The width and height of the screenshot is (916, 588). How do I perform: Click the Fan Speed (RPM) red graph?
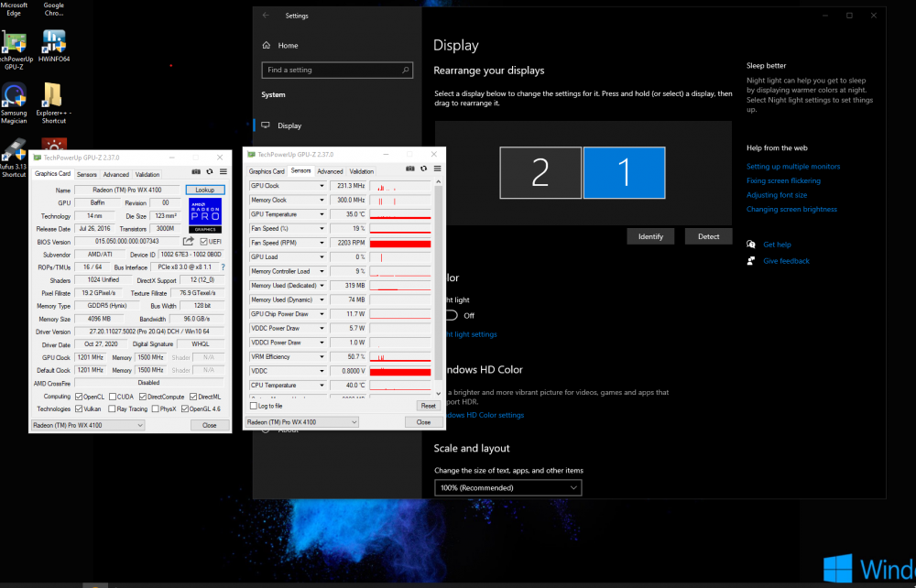click(x=400, y=243)
